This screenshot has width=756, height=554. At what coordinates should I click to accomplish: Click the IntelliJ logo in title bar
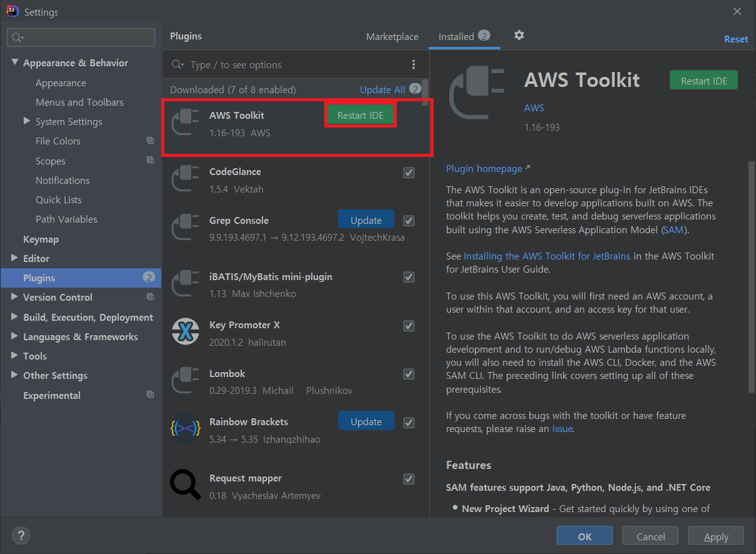point(12,11)
